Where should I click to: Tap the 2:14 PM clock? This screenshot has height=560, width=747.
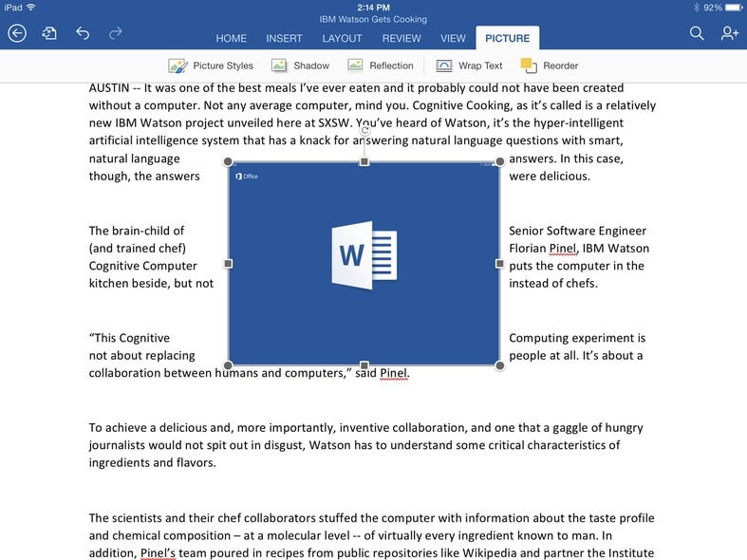[x=374, y=8]
